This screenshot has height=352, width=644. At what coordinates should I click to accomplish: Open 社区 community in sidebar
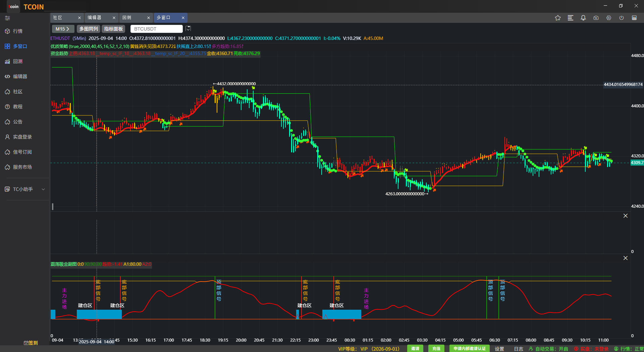14,92
